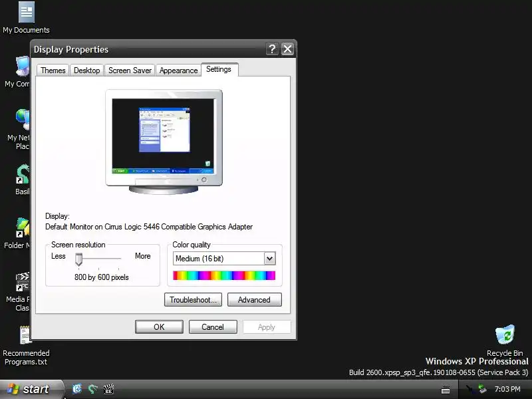Click the color quality spectrum bar
Viewport: 532px width, 399px height.
tap(224, 275)
